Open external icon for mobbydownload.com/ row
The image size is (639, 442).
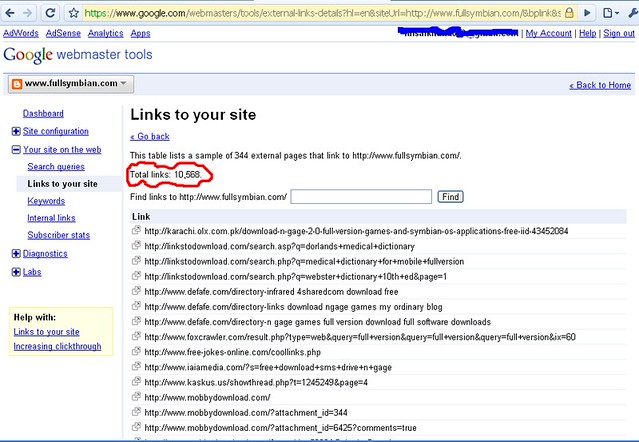click(136, 397)
